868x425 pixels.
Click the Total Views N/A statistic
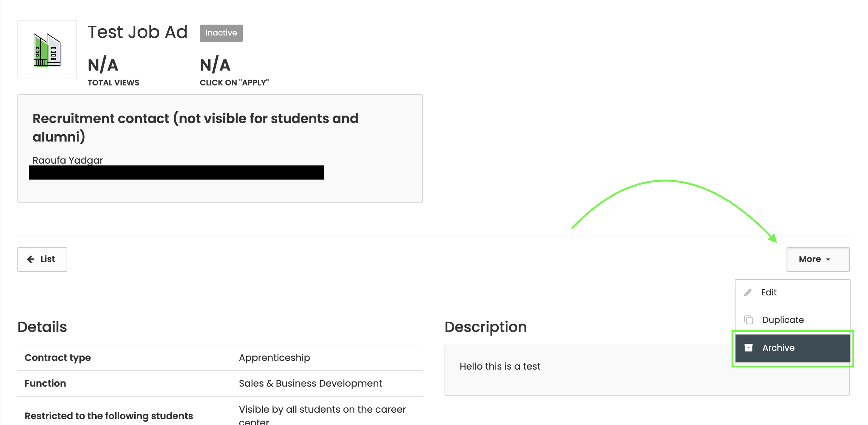click(x=103, y=66)
